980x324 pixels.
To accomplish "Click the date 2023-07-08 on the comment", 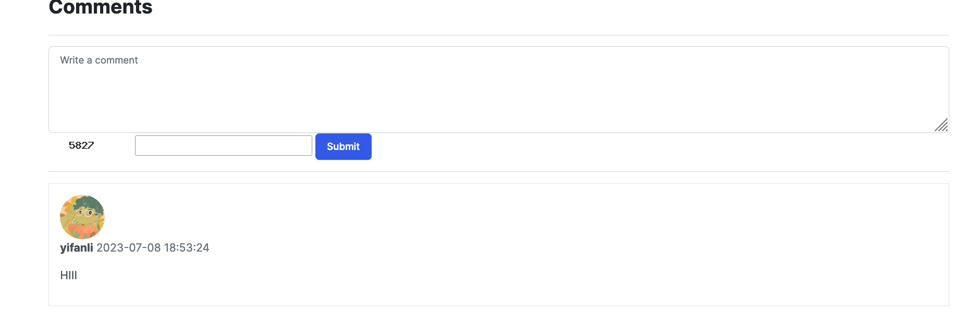I will [x=129, y=248].
